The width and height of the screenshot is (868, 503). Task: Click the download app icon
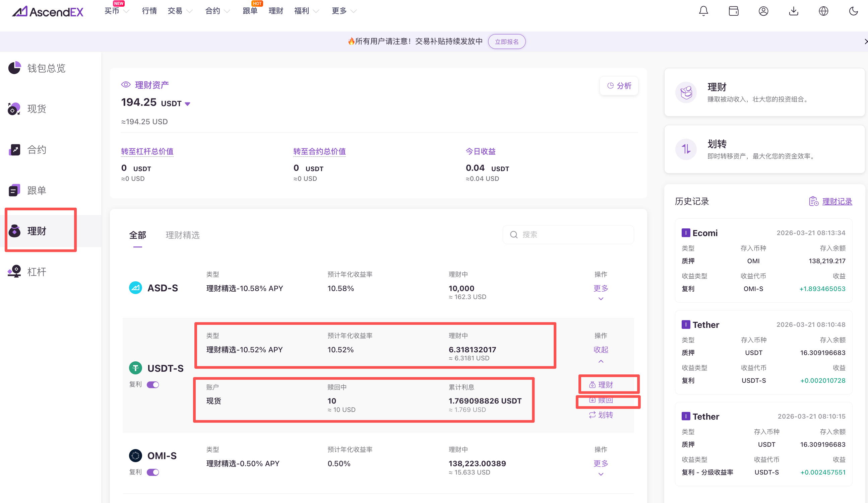pyautogui.click(x=793, y=11)
